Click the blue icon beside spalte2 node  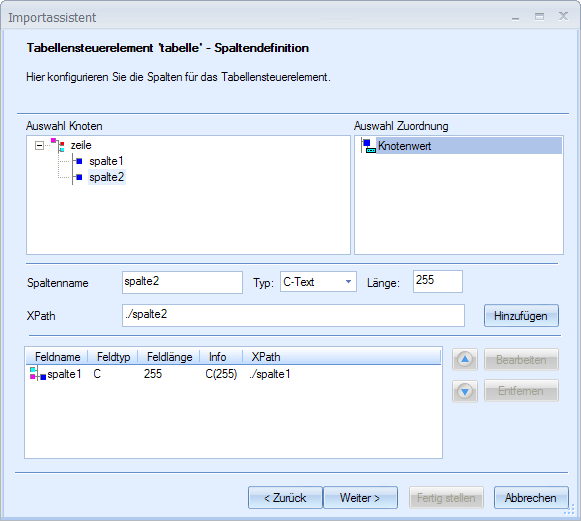[x=79, y=177]
